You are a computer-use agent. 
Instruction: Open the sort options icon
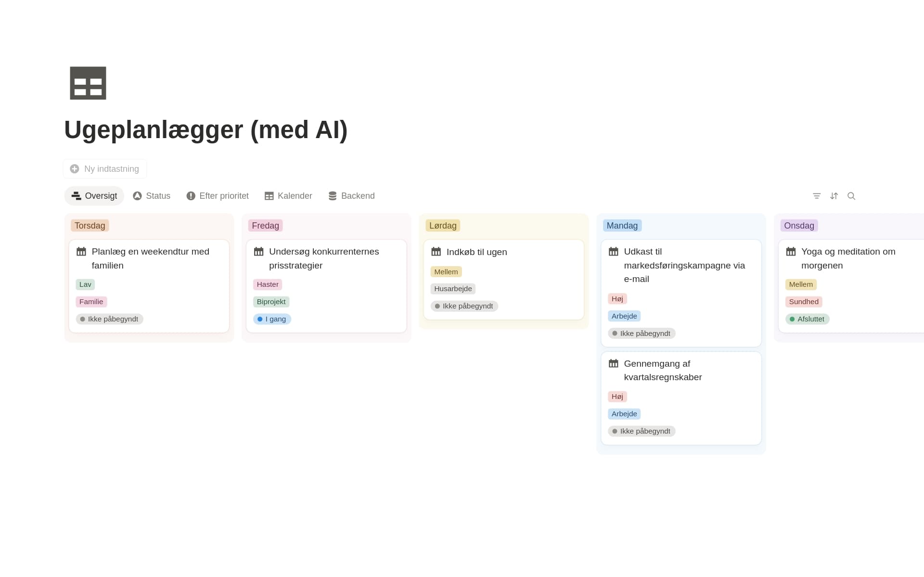834,196
